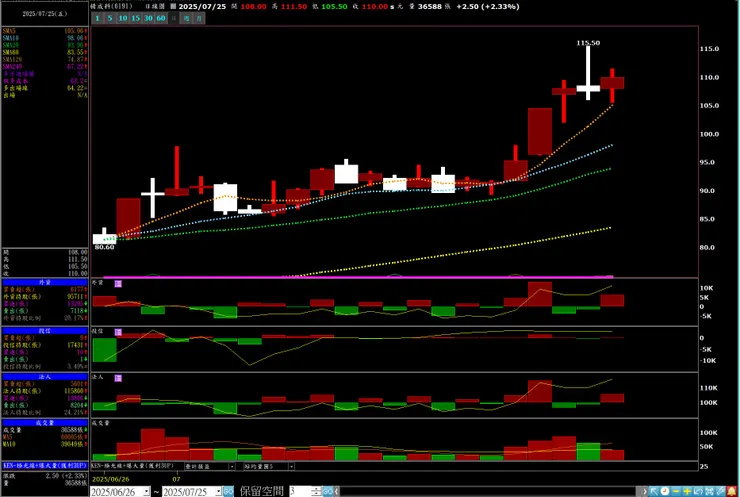Switch to the weekly (週) chart button

click(186, 18)
